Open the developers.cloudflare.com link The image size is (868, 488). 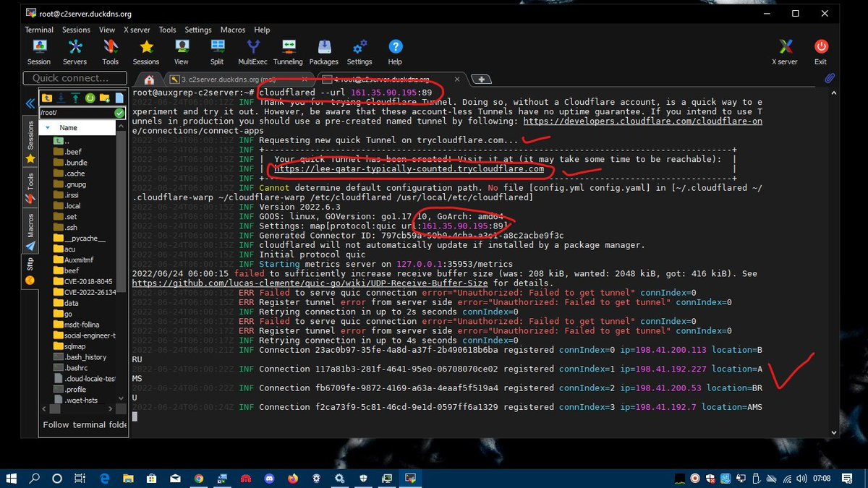pos(642,121)
